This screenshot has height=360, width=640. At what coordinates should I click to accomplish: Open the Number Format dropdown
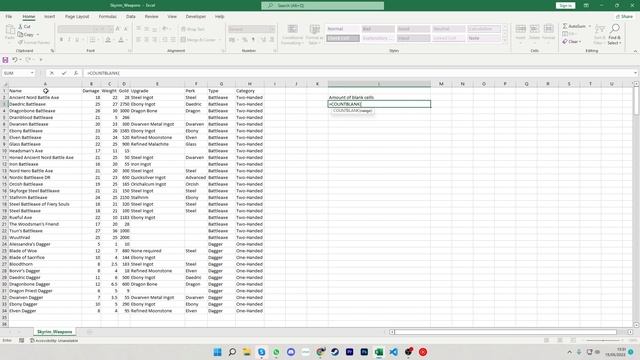click(272, 29)
